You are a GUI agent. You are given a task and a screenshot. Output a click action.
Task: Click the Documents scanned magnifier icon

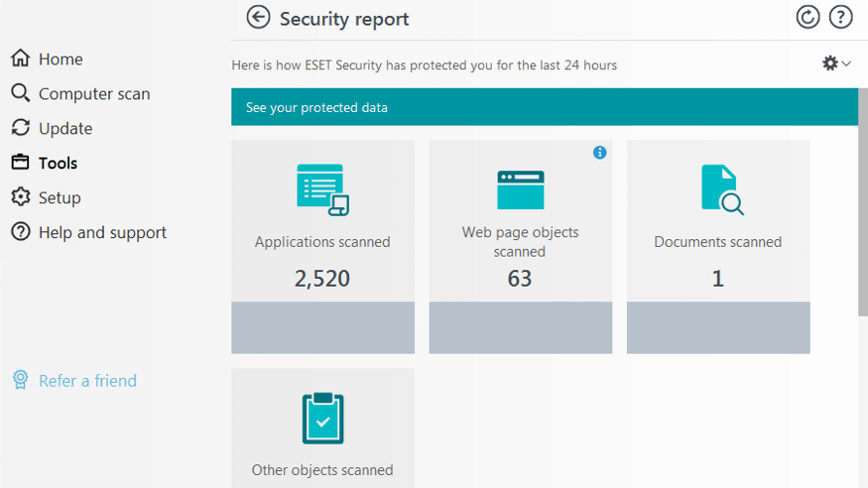pyautogui.click(x=721, y=189)
